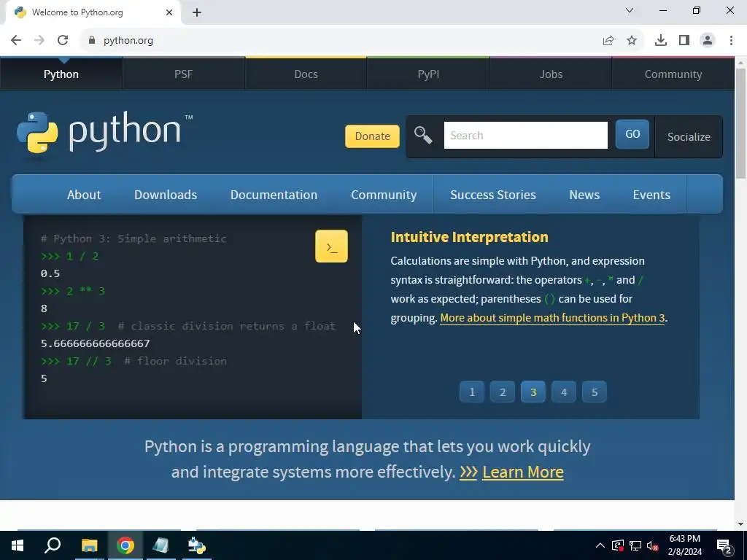The height and width of the screenshot is (560, 747).
Task: Open a new browser tab
Action: pyautogui.click(x=197, y=12)
